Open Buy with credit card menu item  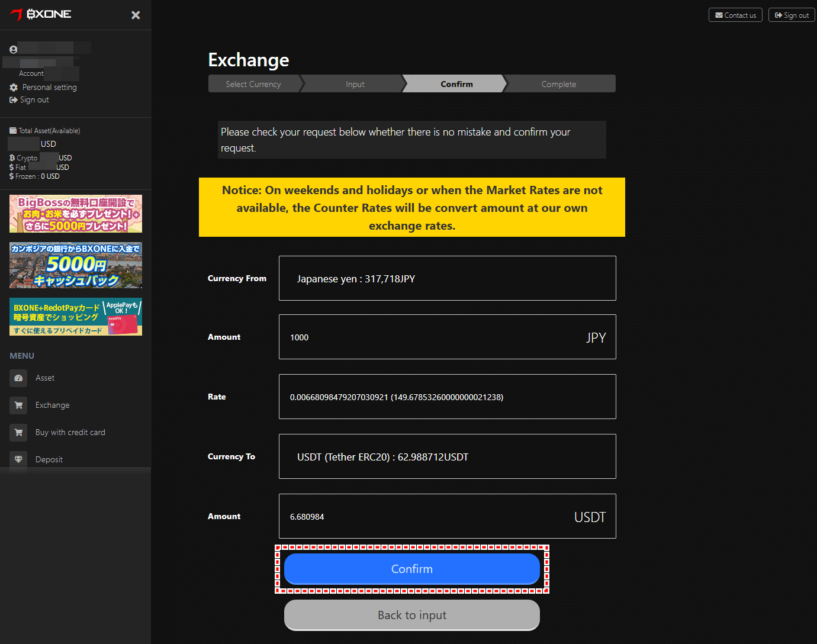tap(70, 433)
